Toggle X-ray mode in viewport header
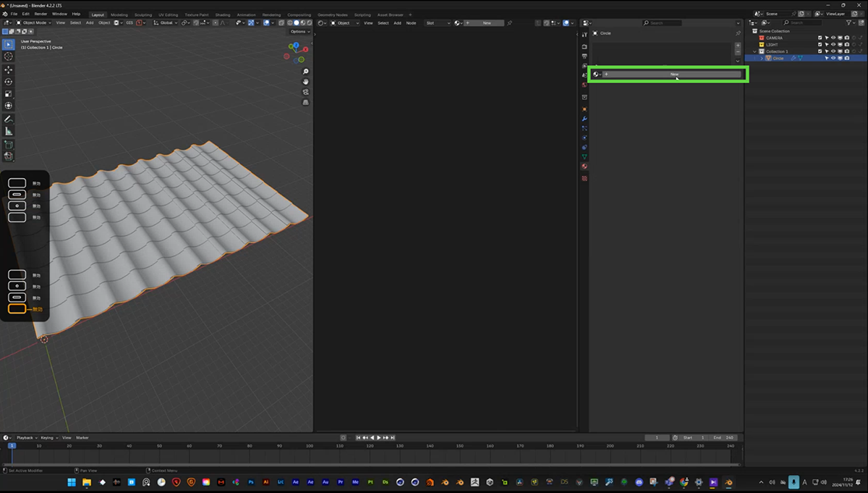Viewport: 868px width, 493px height. (x=282, y=22)
